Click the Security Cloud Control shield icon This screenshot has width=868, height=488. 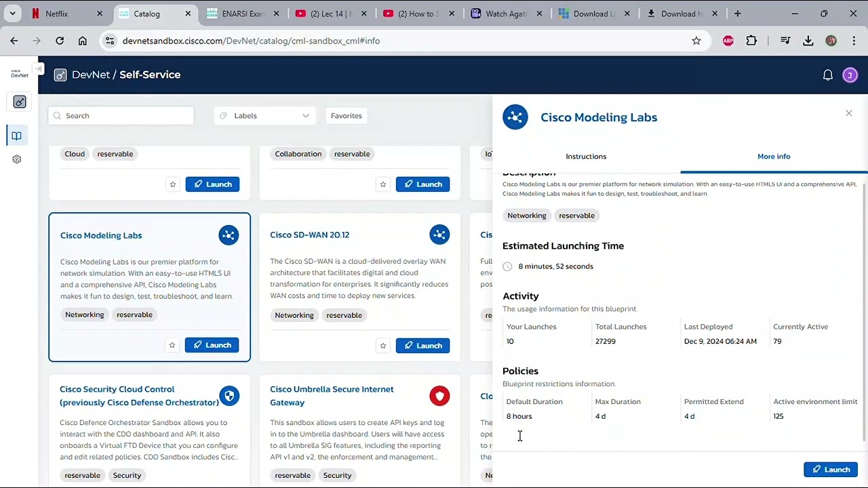(x=229, y=396)
